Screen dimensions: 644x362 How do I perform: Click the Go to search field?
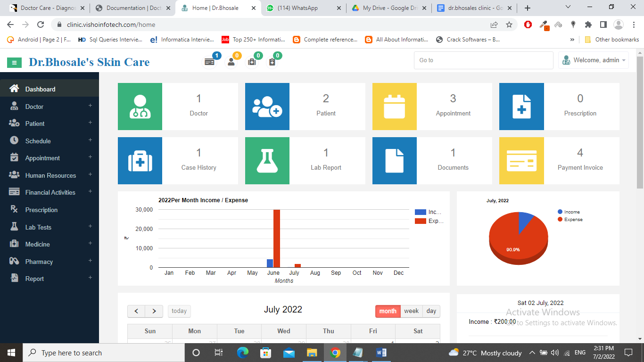(483, 60)
